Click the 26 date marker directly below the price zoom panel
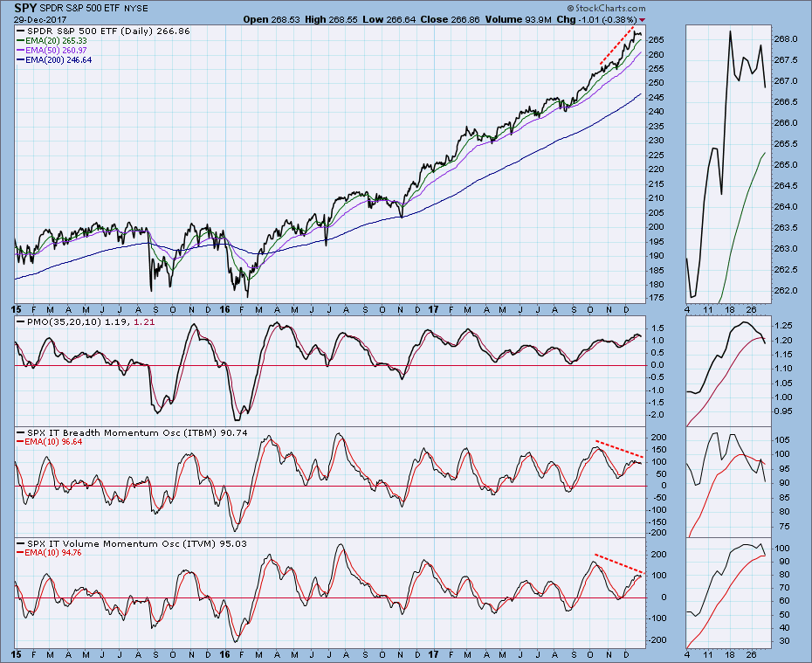Screen dimensions: 812x663 tap(752, 310)
